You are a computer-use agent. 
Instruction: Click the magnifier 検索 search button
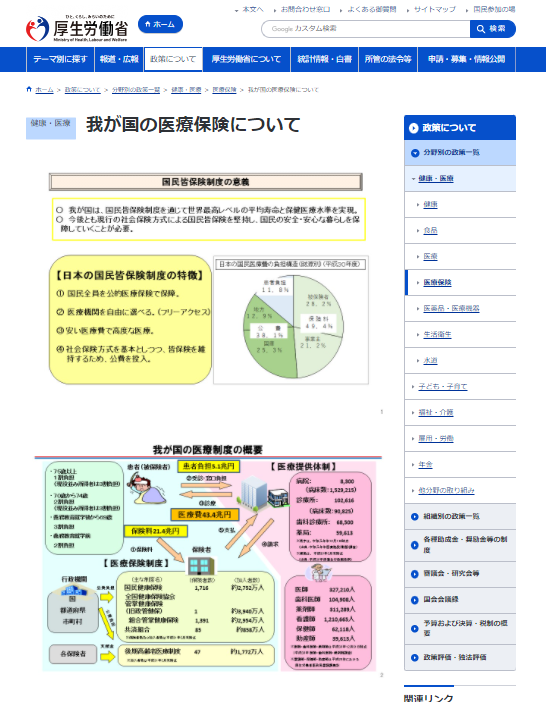pos(492,29)
